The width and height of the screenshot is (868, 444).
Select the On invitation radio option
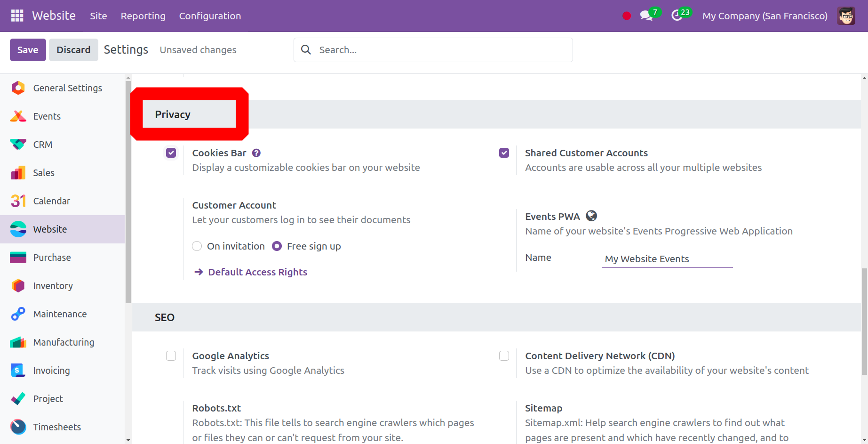[x=197, y=246]
